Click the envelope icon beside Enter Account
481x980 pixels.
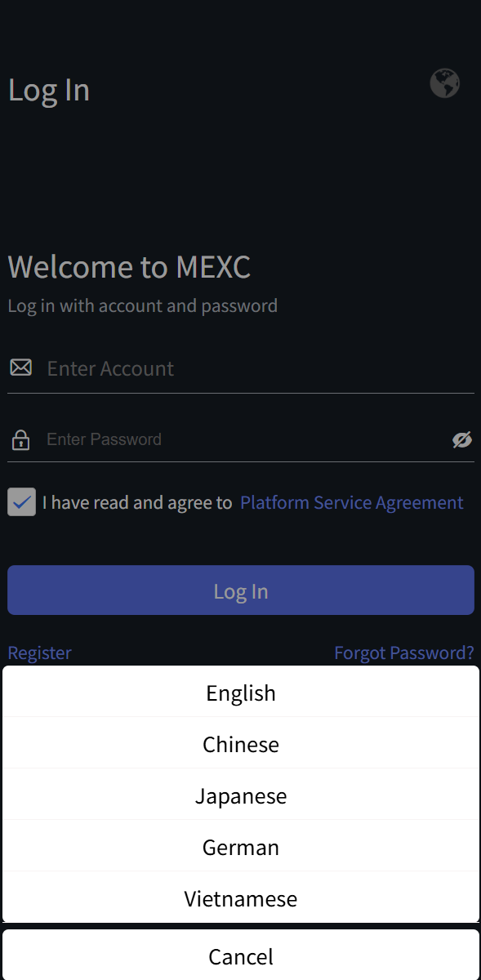21,367
